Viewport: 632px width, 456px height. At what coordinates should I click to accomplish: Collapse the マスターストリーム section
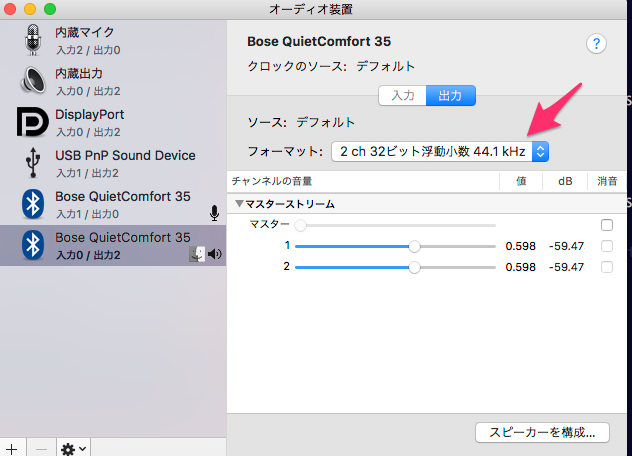[239, 204]
